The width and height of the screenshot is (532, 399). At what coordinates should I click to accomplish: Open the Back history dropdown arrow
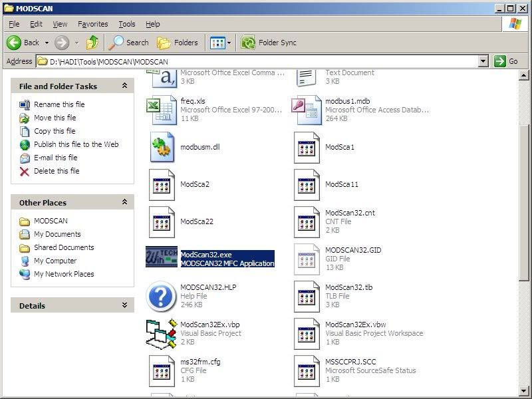[47, 43]
